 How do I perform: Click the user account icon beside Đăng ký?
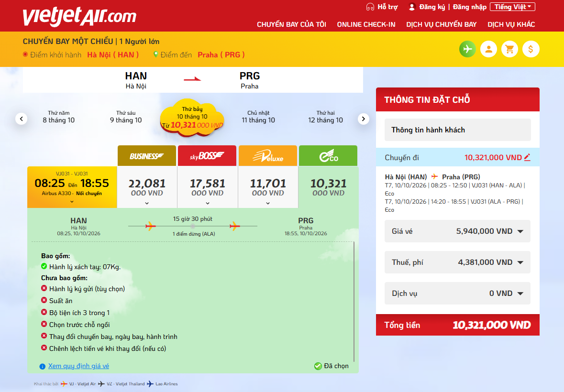pyautogui.click(x=412, y=7)
